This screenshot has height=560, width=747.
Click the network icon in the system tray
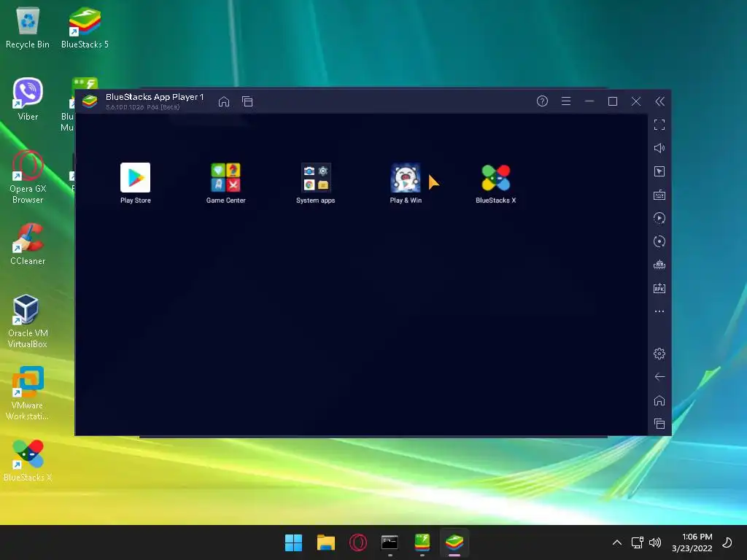click(x=638, y=542)
